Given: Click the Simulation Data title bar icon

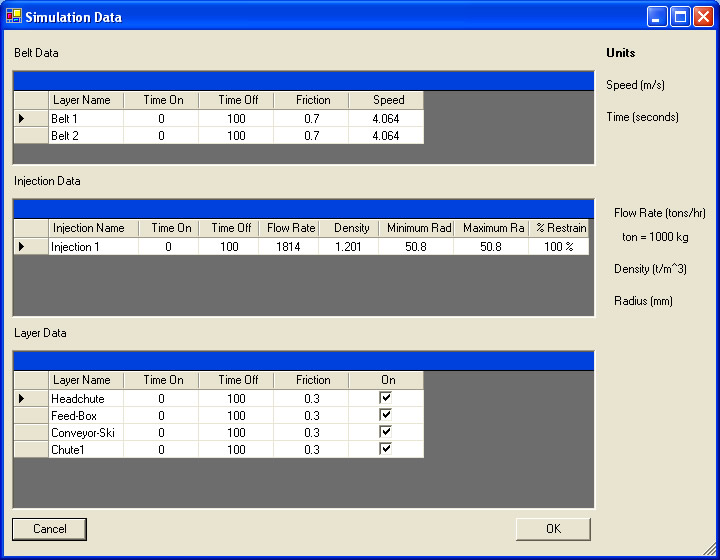Looking at the screenshot, I should point(14,17).
